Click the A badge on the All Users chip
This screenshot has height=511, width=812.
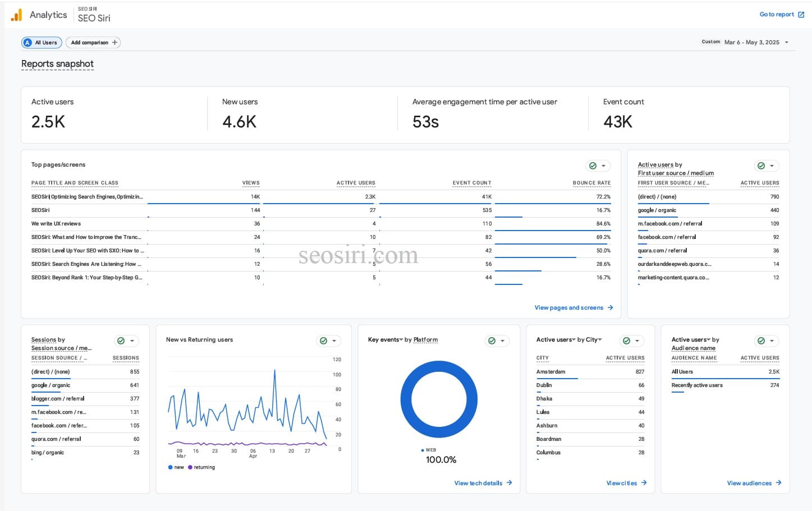tap(27, 42)
